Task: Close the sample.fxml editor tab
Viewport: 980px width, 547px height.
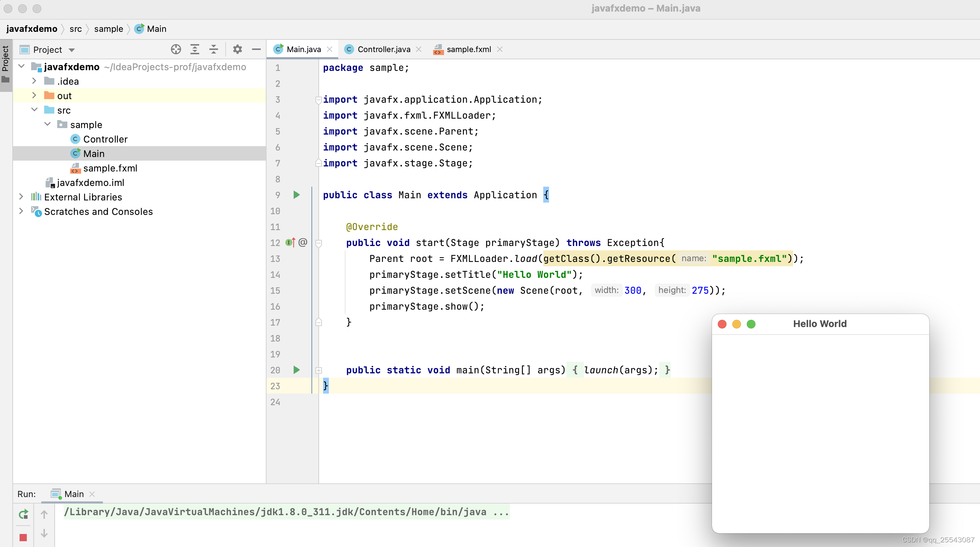Action: (499, 50)
